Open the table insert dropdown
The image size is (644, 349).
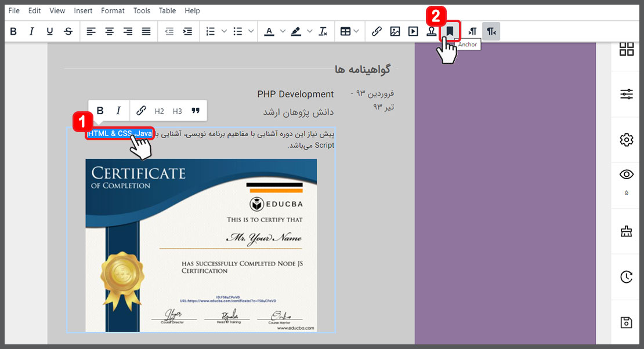coord(349,31)
